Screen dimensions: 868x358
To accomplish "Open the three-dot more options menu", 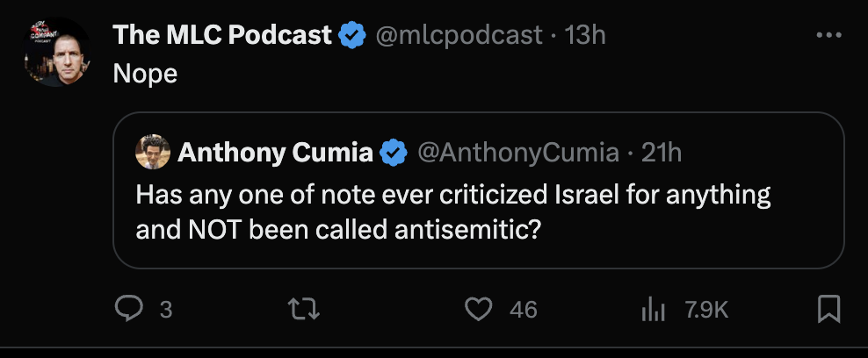I will (x=828, y=35).
